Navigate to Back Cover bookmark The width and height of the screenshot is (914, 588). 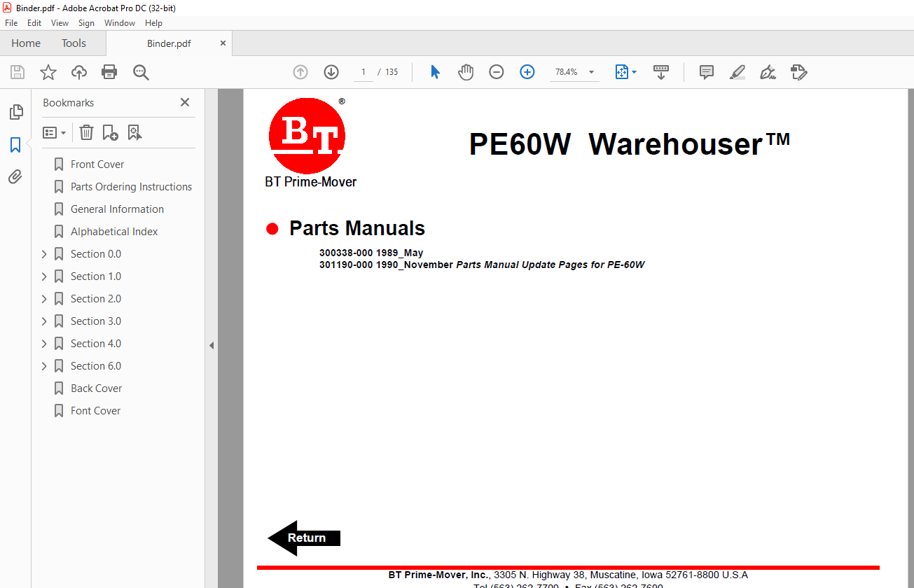(x=96, y=388)
